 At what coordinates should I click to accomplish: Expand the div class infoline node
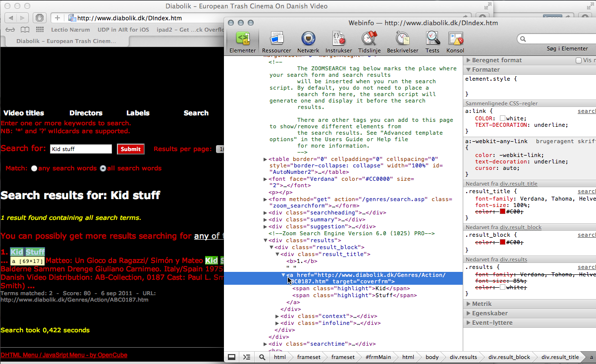tap(277, 323)
